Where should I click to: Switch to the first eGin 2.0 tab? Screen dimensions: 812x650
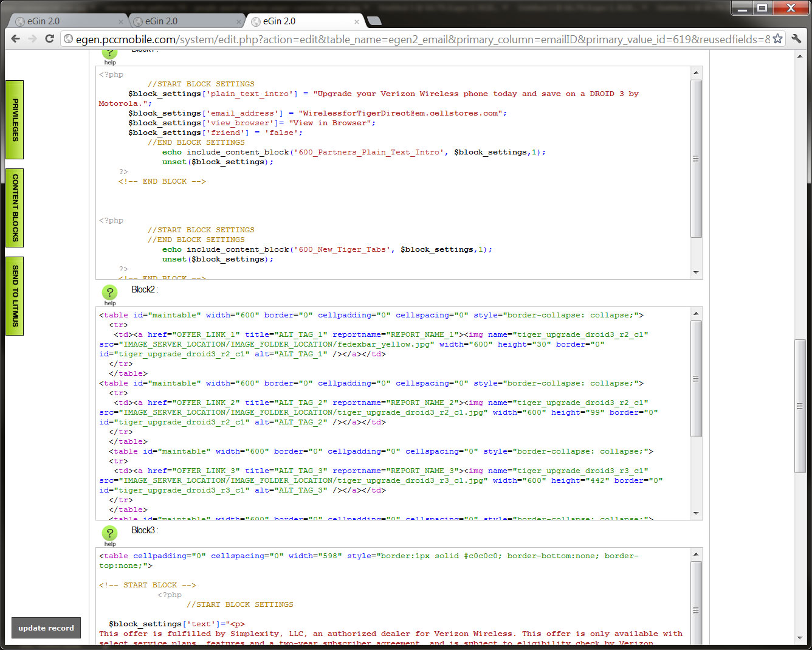[61, 21]
